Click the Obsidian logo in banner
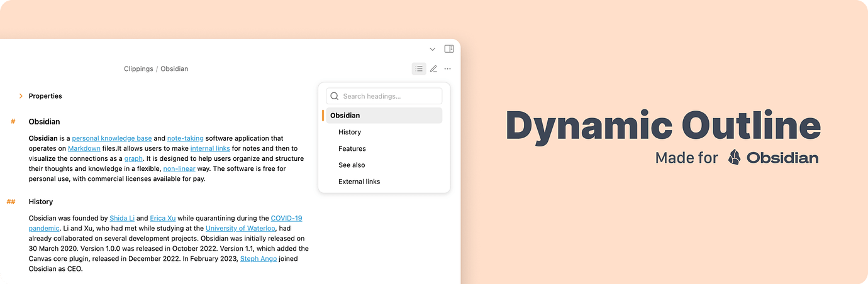Screen dimensions: 868x284 pyautogui.click(x=734, y=157)
